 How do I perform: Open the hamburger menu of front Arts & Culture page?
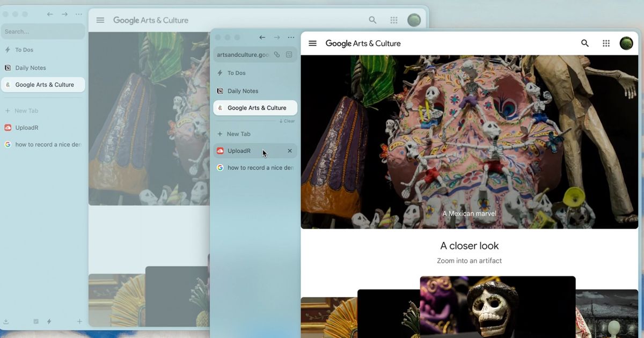coord(313,43)
